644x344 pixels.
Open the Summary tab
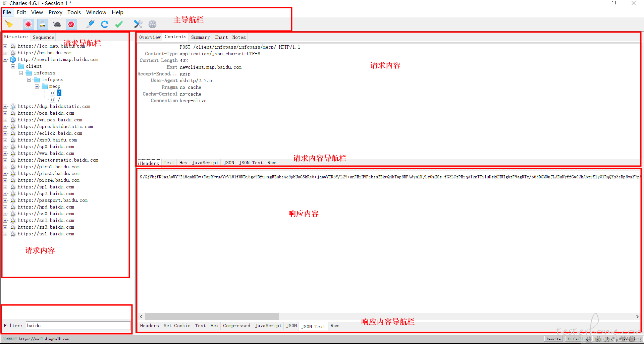tap(200, 37)
